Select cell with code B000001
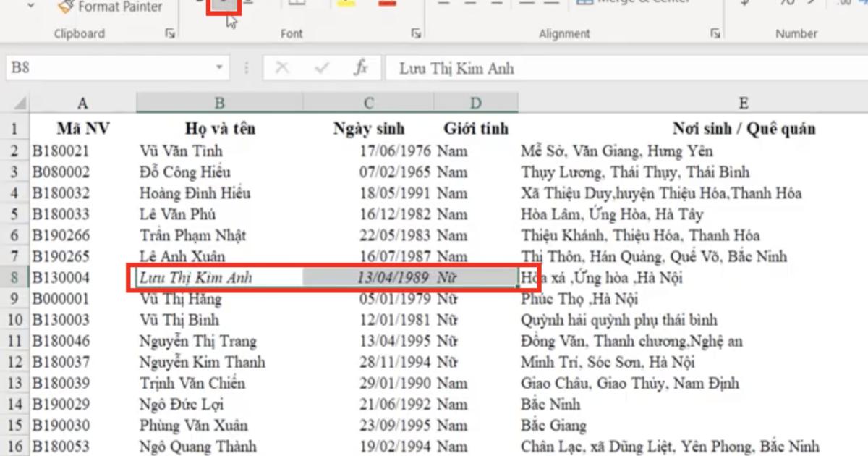The height and width of the screenshot is (456, 868). (x=82, y=299)
